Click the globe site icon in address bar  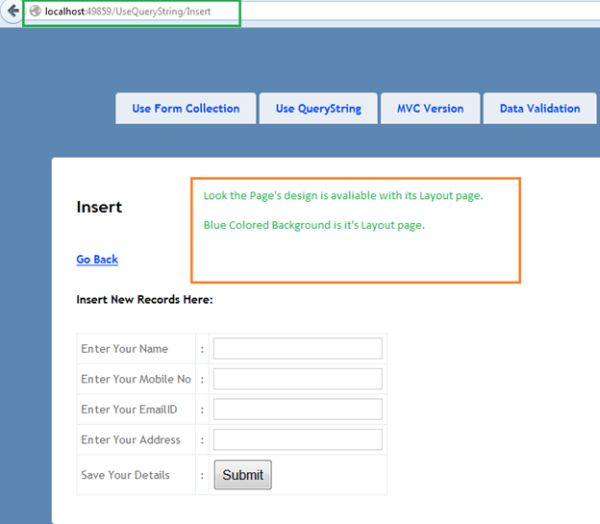pyautogui.click(x=35, y=11)
